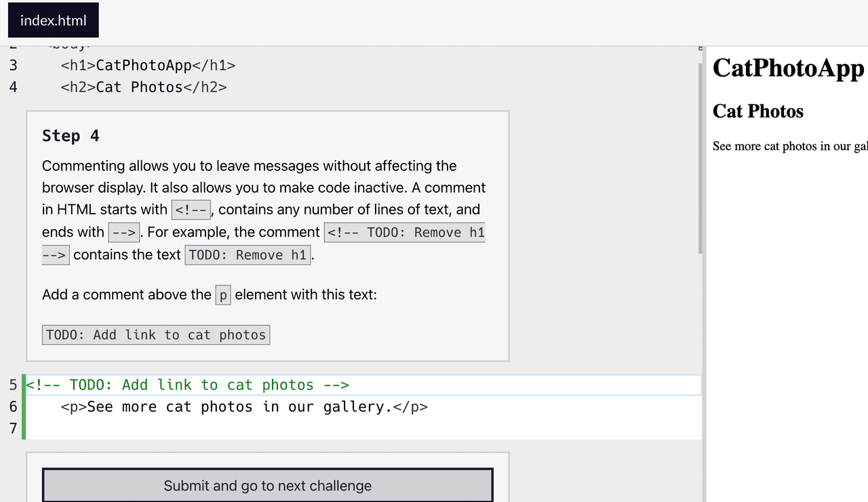Place cursor in the TODO comment line

[x=203, y=385]
